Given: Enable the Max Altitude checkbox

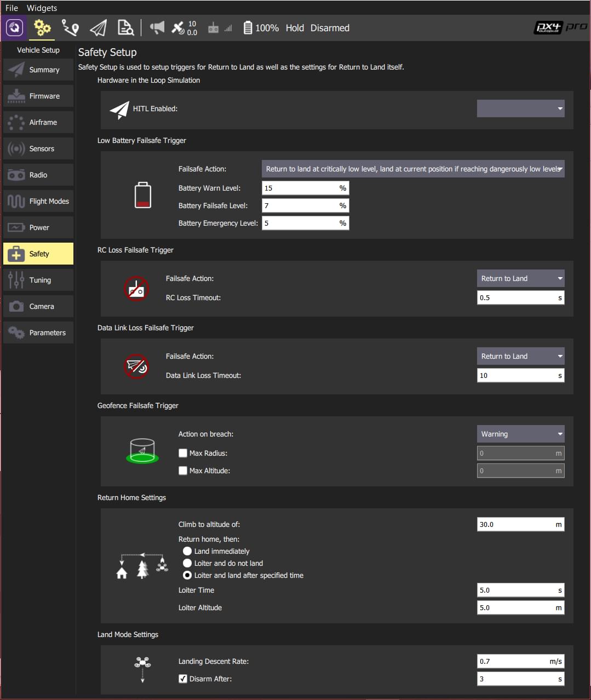Looking at the screenshot, I should 183,471.
